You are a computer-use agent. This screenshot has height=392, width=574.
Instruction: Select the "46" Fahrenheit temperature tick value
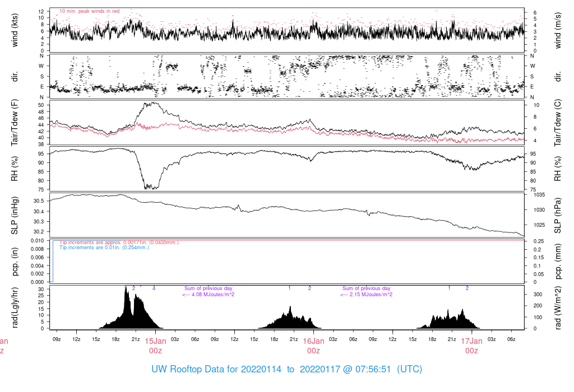pyautogui.click(x=41, y=118)
